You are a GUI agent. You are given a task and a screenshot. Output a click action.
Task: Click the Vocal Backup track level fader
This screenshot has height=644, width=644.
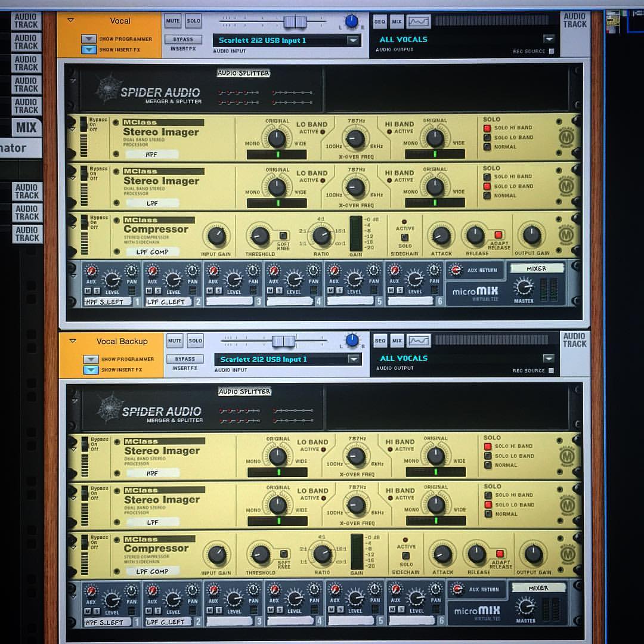[283, 341]
